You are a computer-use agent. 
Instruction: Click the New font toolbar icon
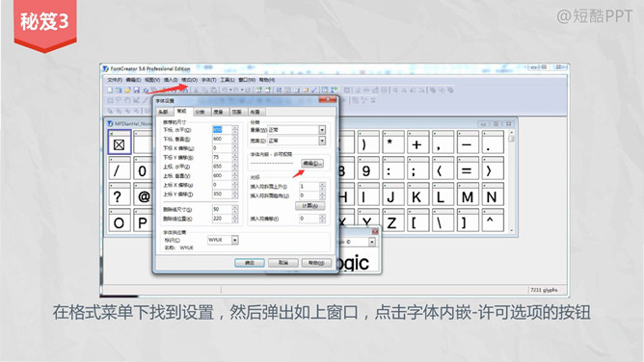110,90
